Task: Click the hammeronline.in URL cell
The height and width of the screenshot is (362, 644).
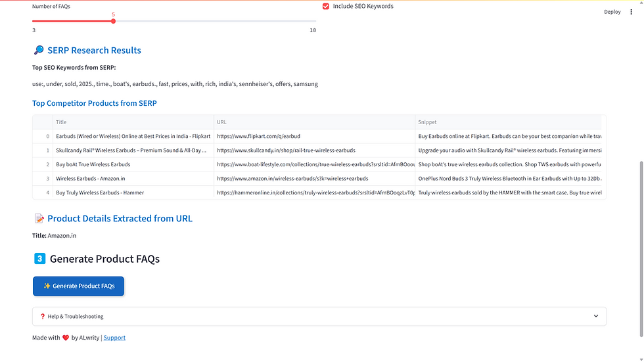Action: click(314, 192)
